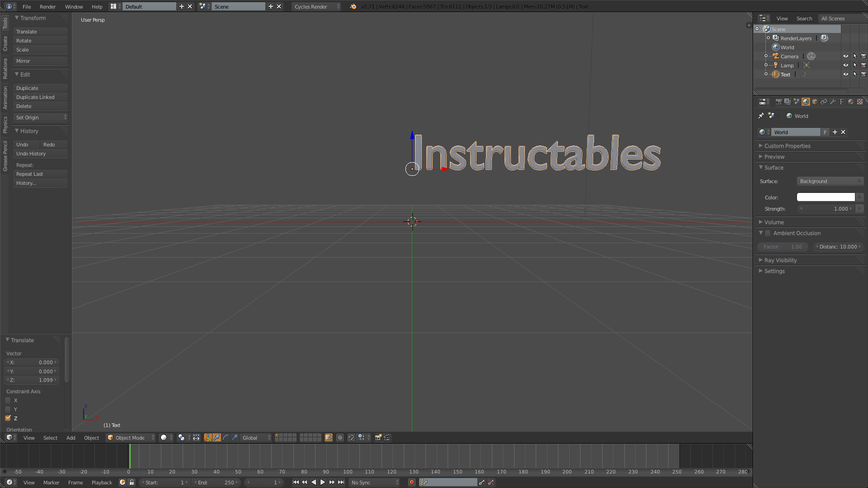The width and height of the screenshot is (868, 488).
Task: Open the Texture properties tab (checker icon)
Action: (x=860, y=102)
